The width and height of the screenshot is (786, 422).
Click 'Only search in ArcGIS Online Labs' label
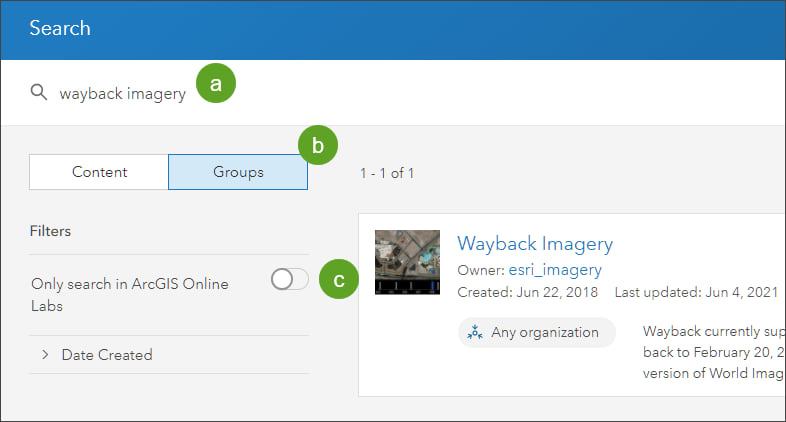point(130,295)
